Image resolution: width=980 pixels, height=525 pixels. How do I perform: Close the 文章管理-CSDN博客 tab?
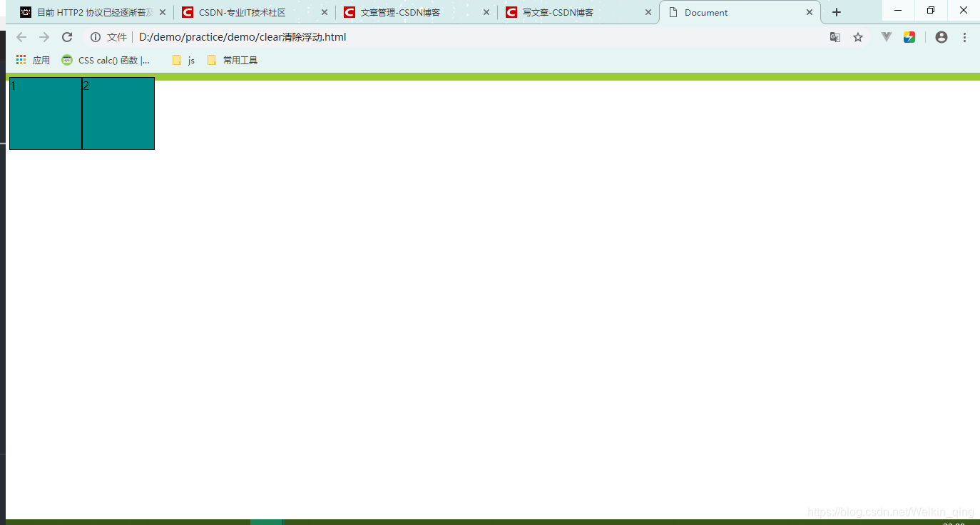pyautogui.click(x=486, y=12)
